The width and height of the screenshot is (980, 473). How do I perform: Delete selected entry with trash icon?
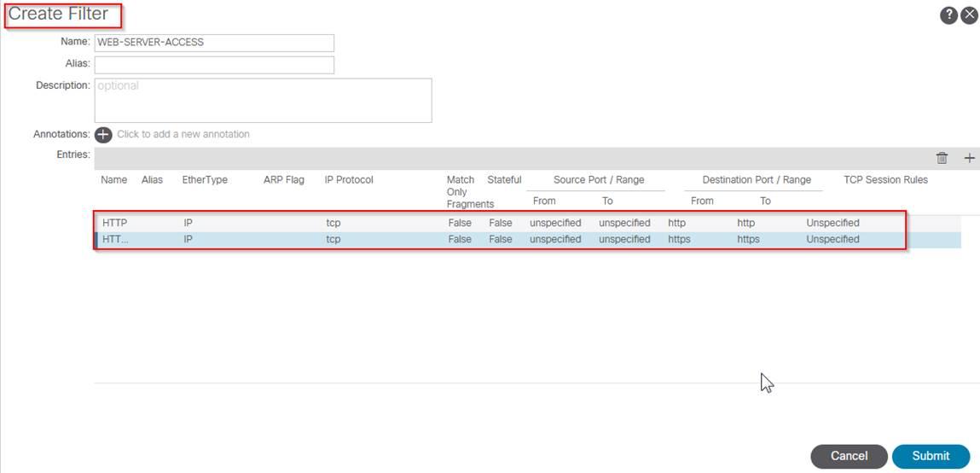tap(942, 158)
